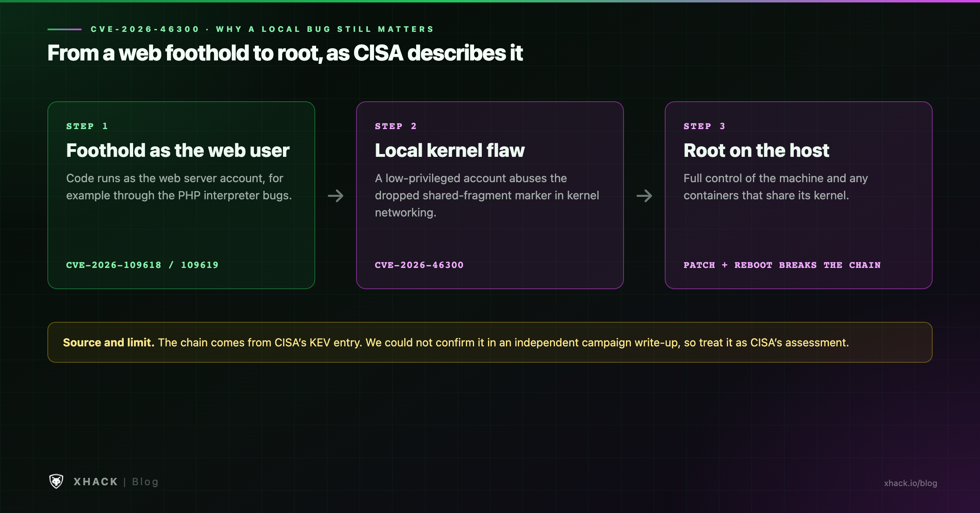Click the "Root on the host" heading
This screenshot has width=980, height=513.
(756, 150)
